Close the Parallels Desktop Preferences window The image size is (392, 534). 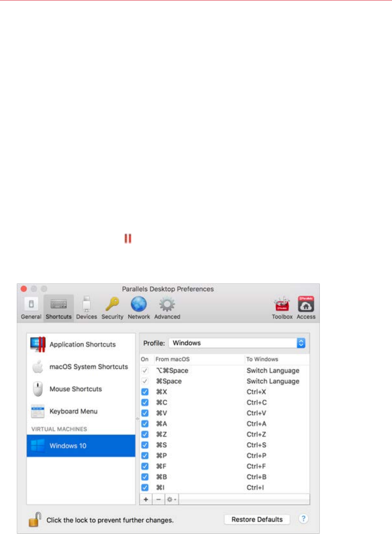[24, 289]
